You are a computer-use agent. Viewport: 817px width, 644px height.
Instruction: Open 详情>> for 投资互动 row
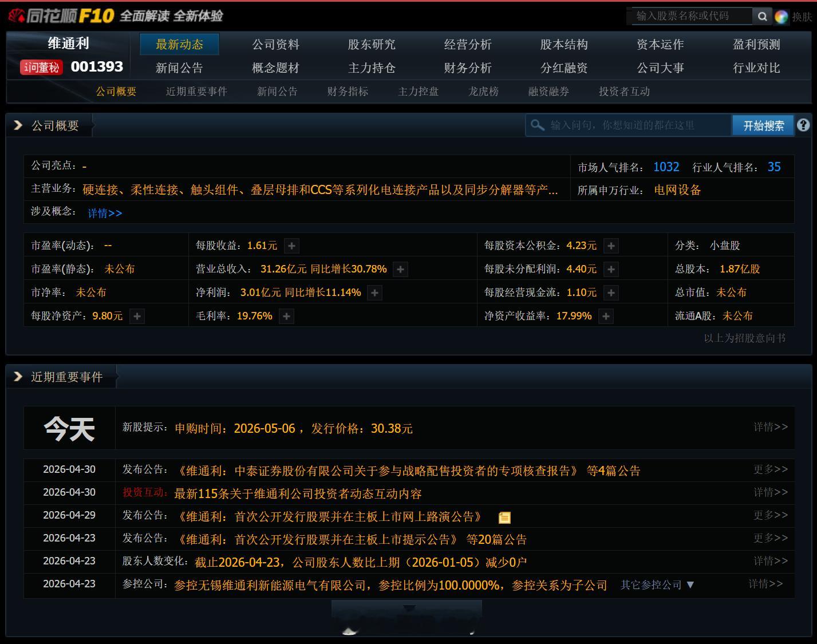pos(771,492)
